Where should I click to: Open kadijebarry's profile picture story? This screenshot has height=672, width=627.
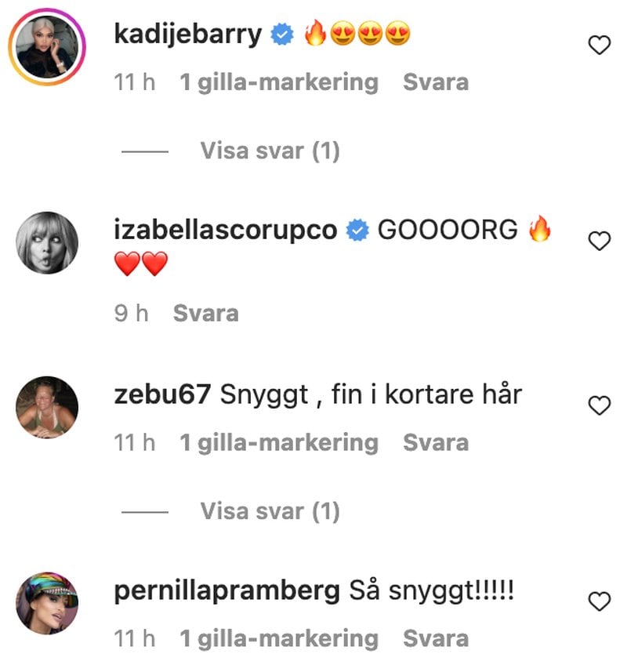[x=47, y=47]
